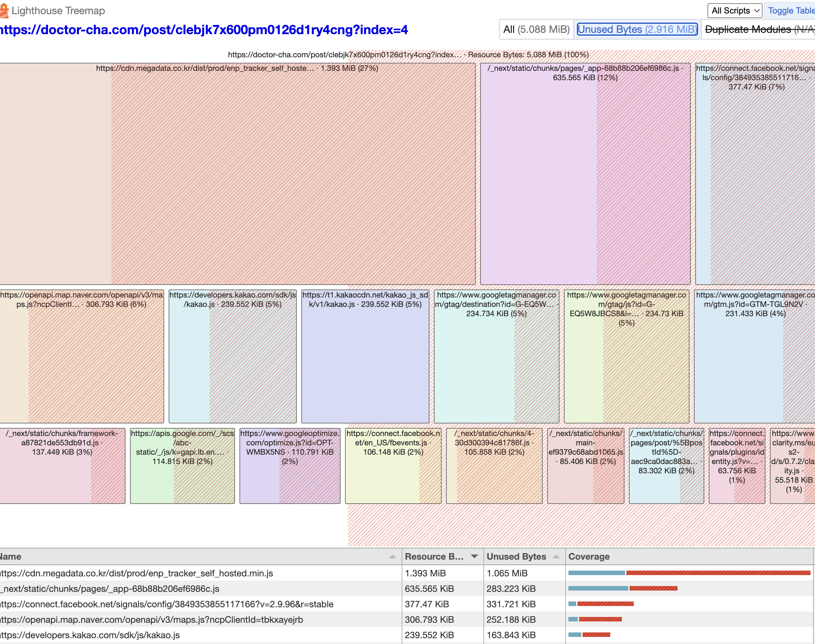
Task: Click the enp_tracker_self_hosted.min.js table row name
Action: coord(136,573)
